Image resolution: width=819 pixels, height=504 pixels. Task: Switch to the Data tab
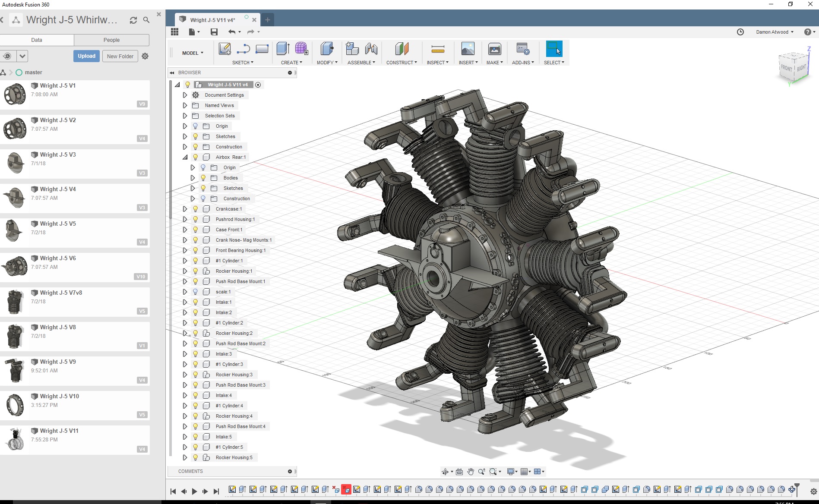pyautogui.click(x=37, y=40)
